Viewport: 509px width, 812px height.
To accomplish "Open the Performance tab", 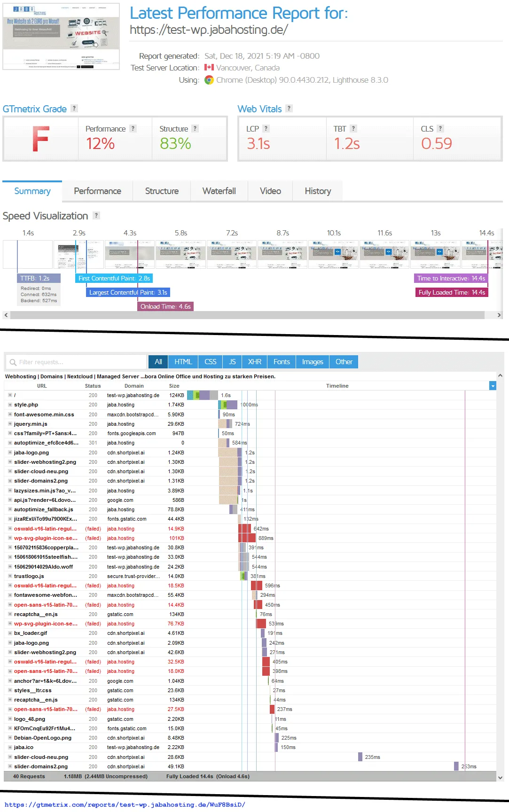I will tap(97, 191).
